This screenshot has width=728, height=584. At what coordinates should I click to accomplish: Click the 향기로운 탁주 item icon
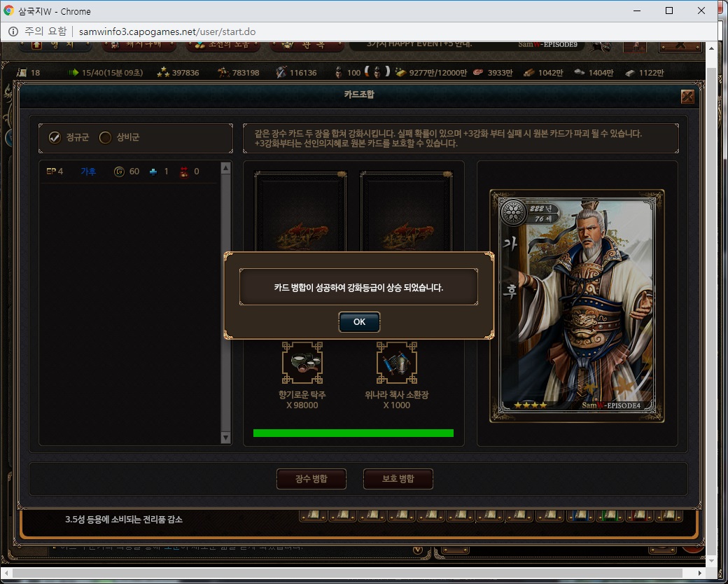[x=302, y=363]
